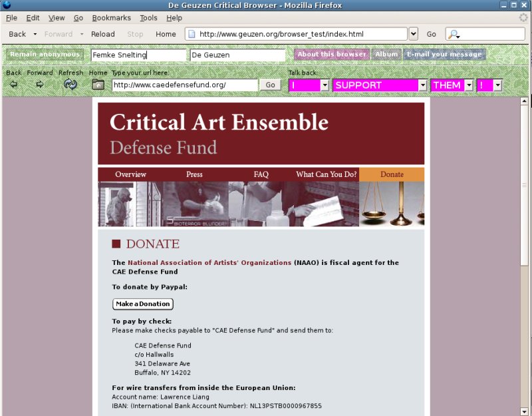Click the Refresh circular arrows icon
Image resolution: width=532 pixels, height=416 pixels.
[70, 84]
